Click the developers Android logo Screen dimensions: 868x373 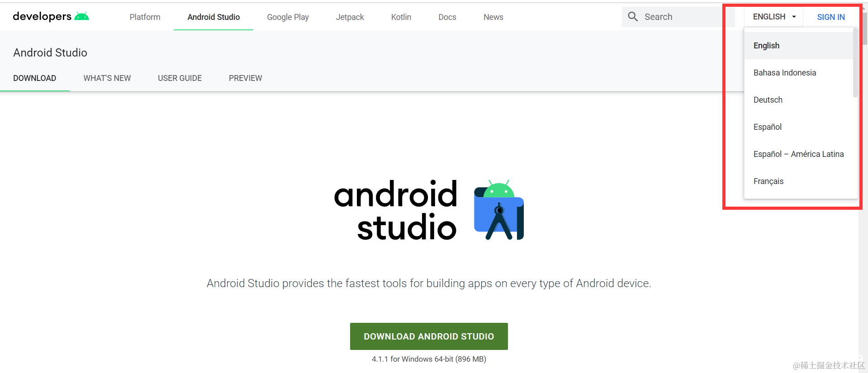coord(51,16)
